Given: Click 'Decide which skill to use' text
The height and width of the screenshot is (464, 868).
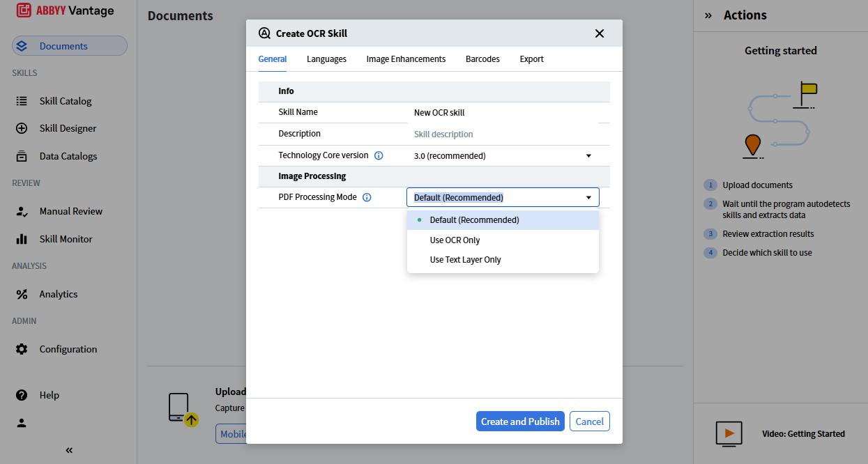Looking at the screenshot, I should (767, 253).
